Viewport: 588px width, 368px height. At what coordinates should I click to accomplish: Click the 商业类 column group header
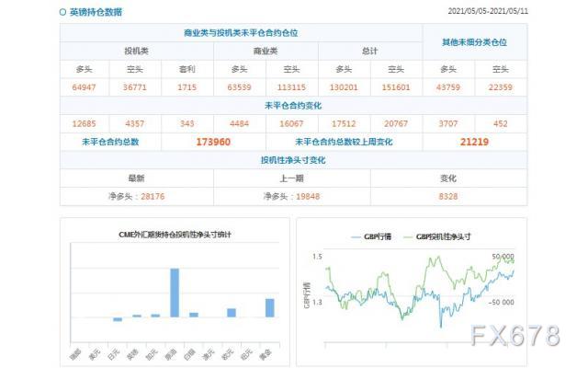pos(266,52)
